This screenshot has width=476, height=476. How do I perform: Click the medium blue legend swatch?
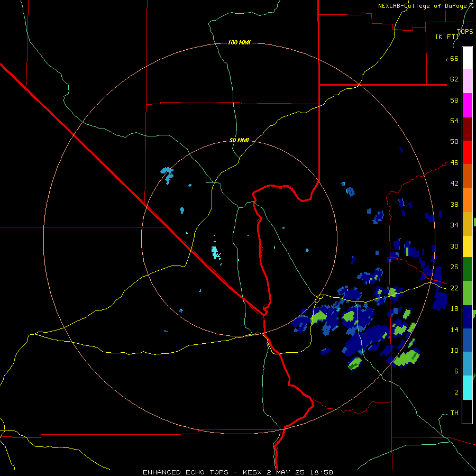coord(467,340)
